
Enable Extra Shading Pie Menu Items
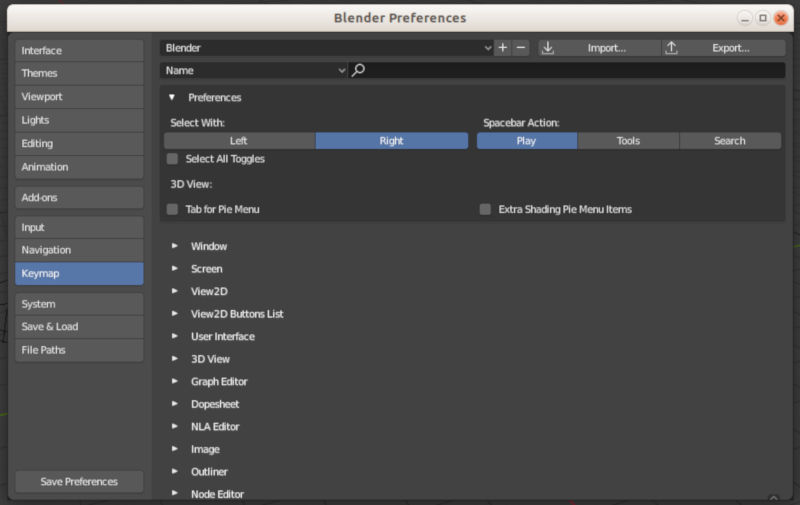click(x=485, y=209)
